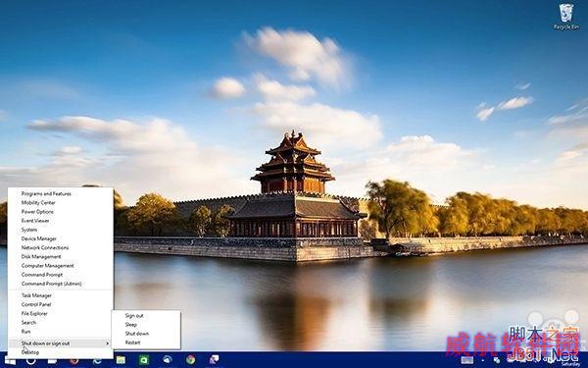Viewport: 588px width, 368px height.
Task: Open the circular search icon on the taskbar
Action: [x=30, y=361]
